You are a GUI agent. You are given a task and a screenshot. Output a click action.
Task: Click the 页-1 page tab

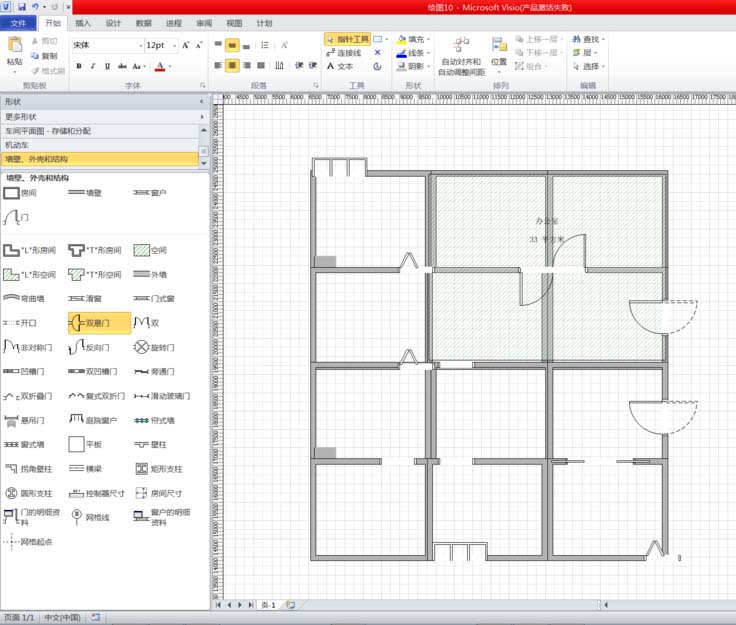coord(268,605)
